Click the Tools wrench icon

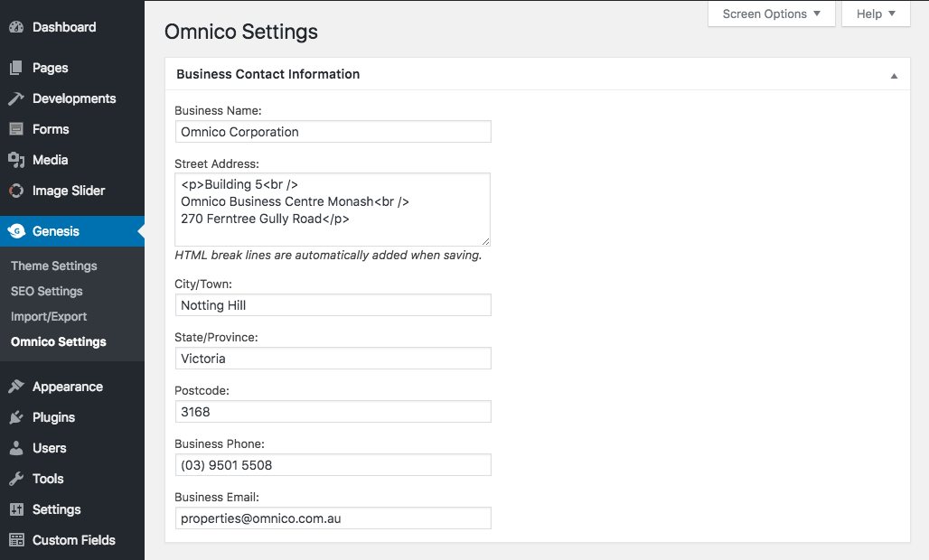16,479
